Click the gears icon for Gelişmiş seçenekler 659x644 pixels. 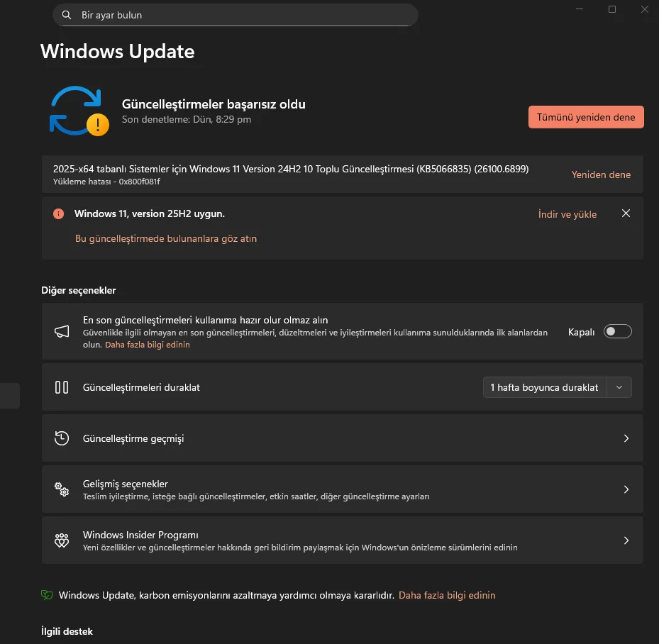[x=62, y=489]
